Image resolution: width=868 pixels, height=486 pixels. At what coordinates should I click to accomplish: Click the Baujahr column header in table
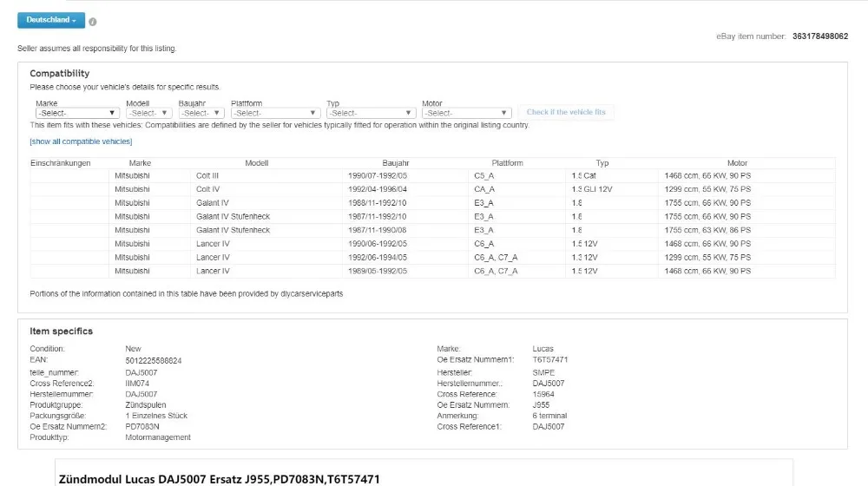pos(395,163)
